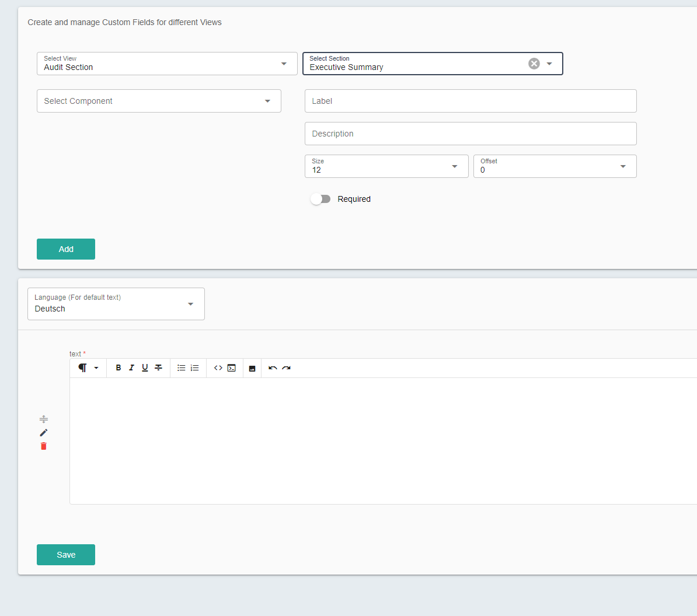Toggle strikethrough formatting in editor
This screenshot has height=616, width=697.
pyautogui.click(x=158, y=367)
